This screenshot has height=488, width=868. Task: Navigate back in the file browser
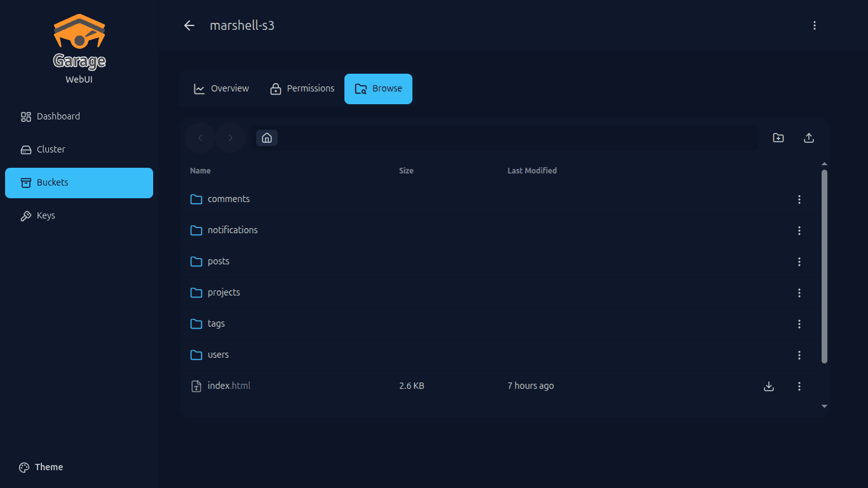(200, 138)
